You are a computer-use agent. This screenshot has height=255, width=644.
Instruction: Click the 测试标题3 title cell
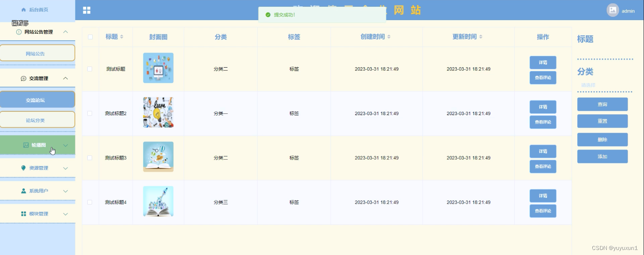[116, 158]
